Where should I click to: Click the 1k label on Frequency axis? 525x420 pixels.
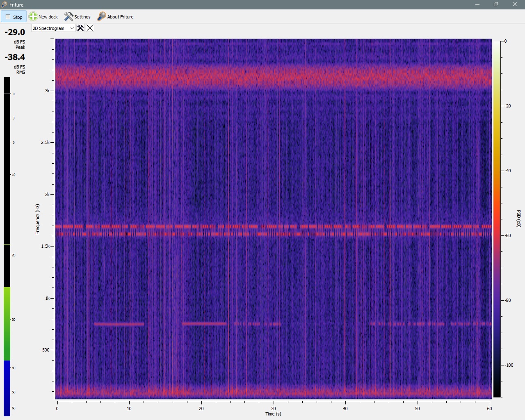pyautogui.click(x=47, y=298)
